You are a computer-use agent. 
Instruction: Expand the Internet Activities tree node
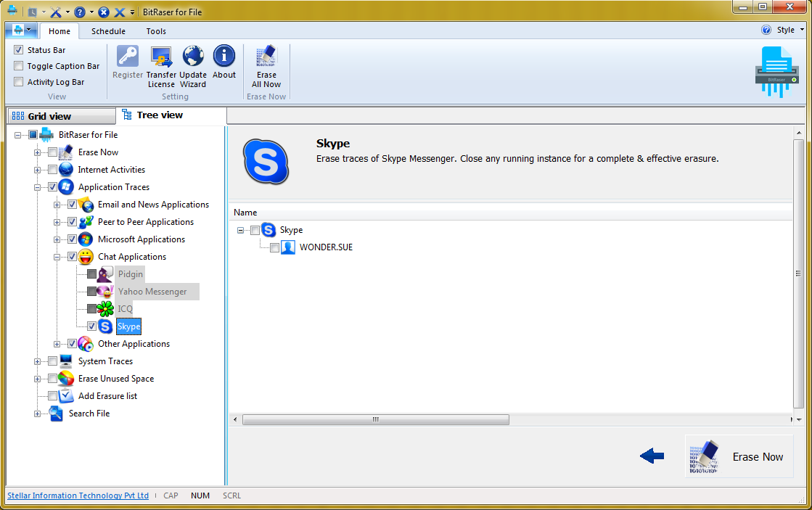point(38,170)
